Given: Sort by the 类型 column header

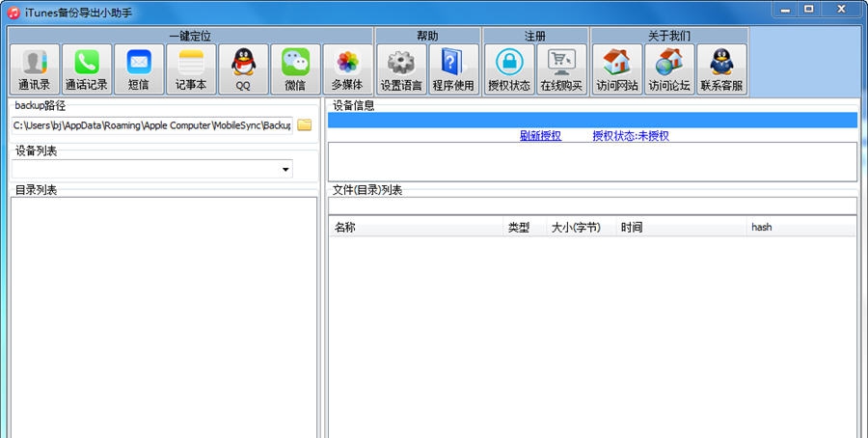Looking at the screenshot, I should point(525,227).
